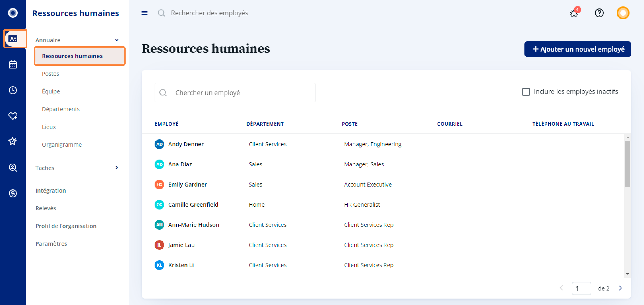Click the app logo icon in sidebar
Image resolution: width=644 pixels, height=305 pixels.
click(x=13, y=13)
